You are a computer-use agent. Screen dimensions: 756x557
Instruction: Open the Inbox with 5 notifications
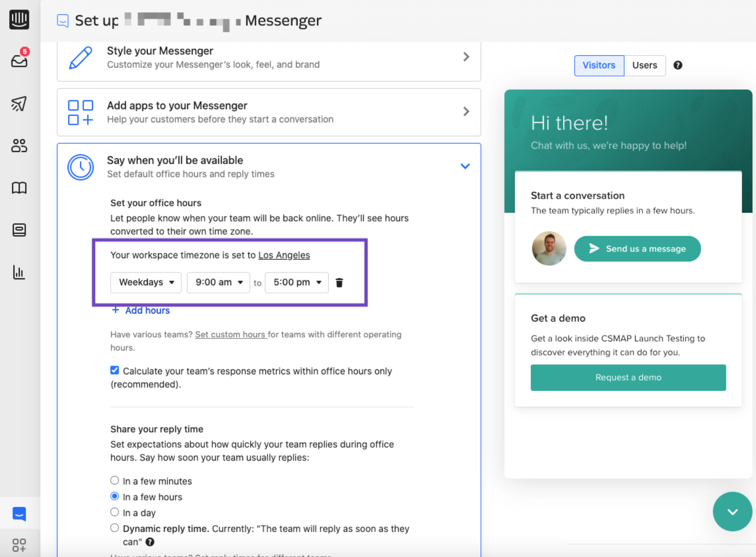pyautogui.click(x=20, y=58)
